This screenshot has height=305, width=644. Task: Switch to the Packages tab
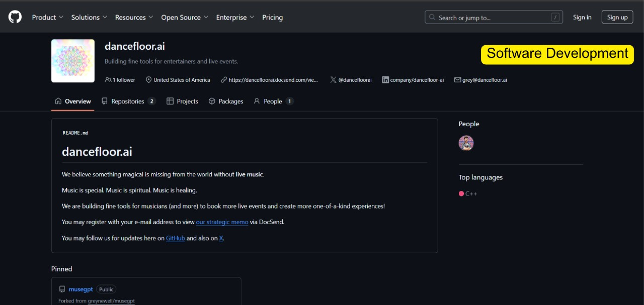(226, 101)
